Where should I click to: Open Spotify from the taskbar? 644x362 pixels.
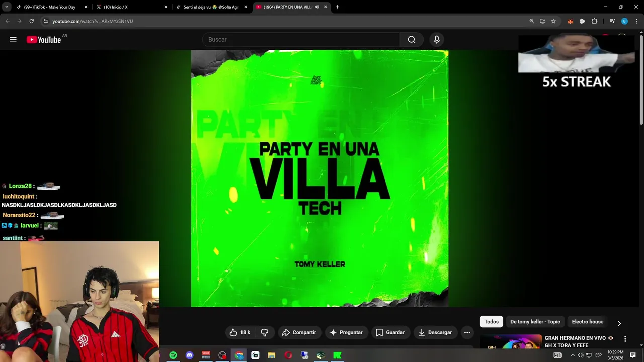173,355
